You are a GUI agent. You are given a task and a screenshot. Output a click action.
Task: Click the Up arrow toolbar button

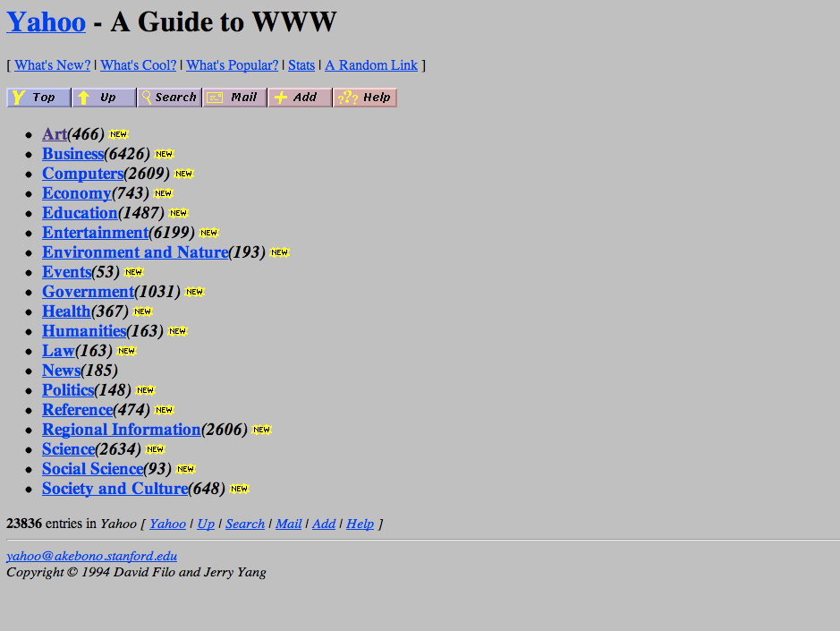[104, 98]
